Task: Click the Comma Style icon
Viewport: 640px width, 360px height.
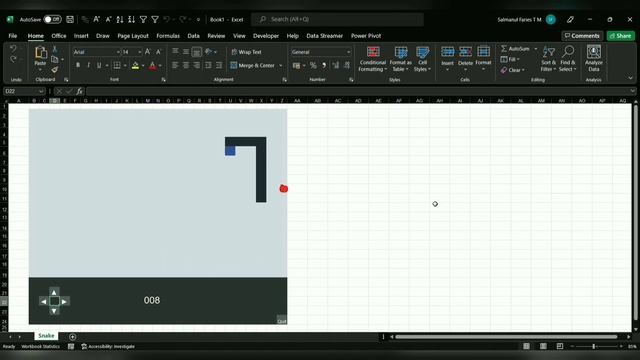Action: (324, 65)
